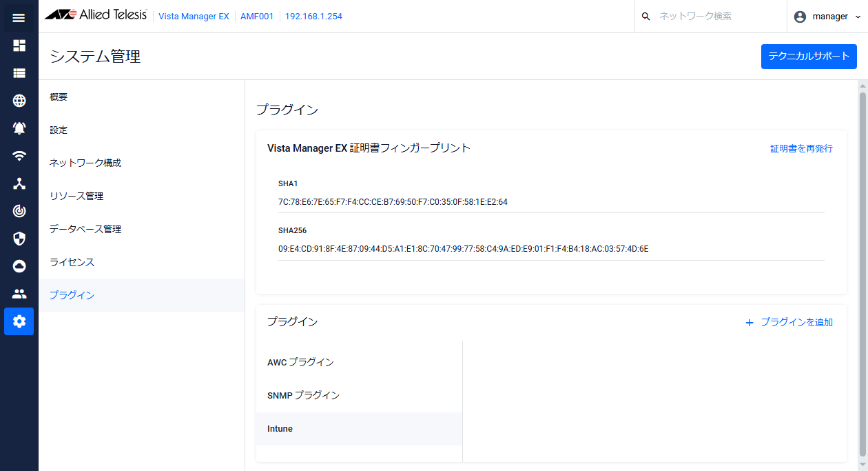Image resolution: width=868 pixels, height=471 pixels.
Task: Click the プラグインを追加 link
Action: 796,323
